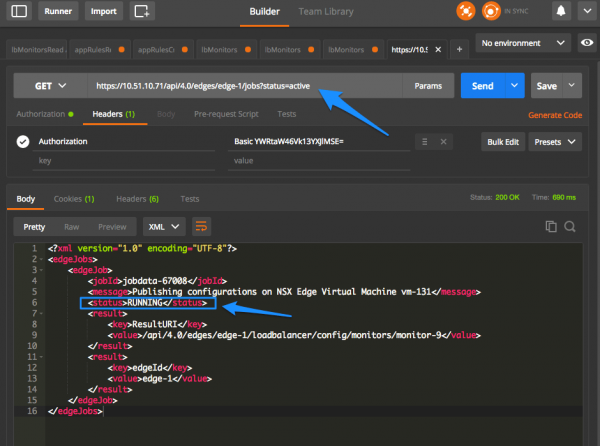
Task: Expand the Save options arrow
Action: tap(571, 86)
